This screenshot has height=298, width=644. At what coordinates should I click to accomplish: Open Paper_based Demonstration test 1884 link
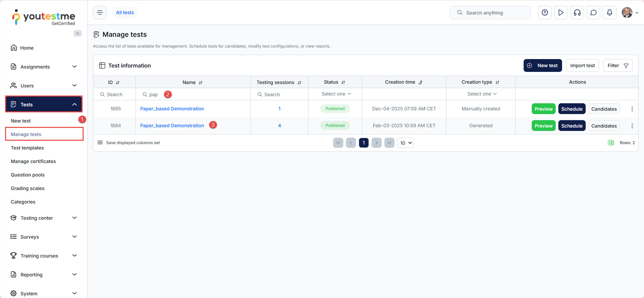(172, 126)
